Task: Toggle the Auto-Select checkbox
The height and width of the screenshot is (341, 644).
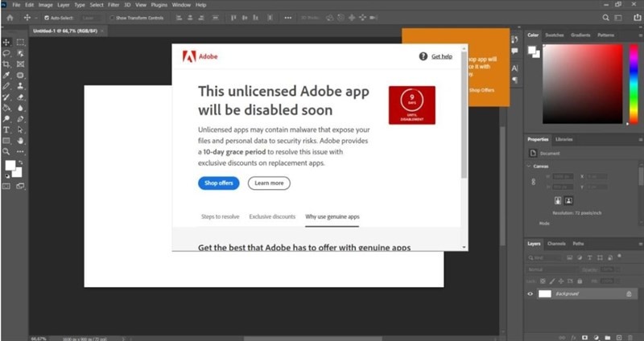Action: 47,18
